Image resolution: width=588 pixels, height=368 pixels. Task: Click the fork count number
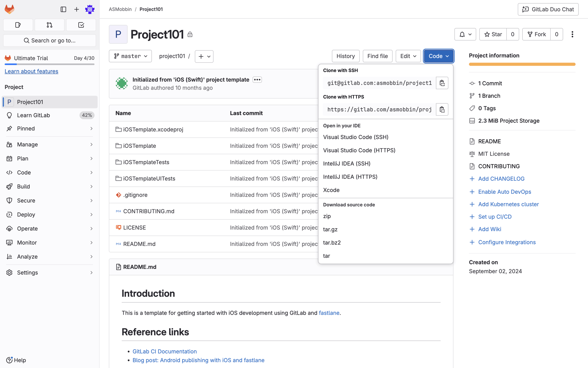pyautogui.click(x=557, y=34)
